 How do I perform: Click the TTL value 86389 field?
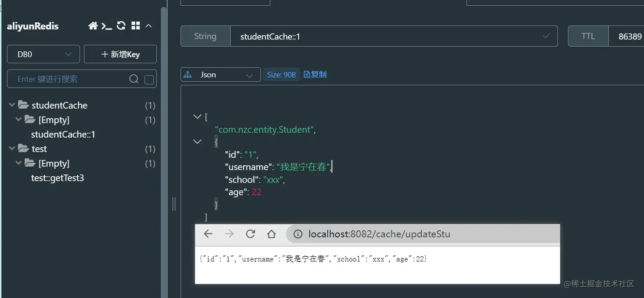point(626,36)
